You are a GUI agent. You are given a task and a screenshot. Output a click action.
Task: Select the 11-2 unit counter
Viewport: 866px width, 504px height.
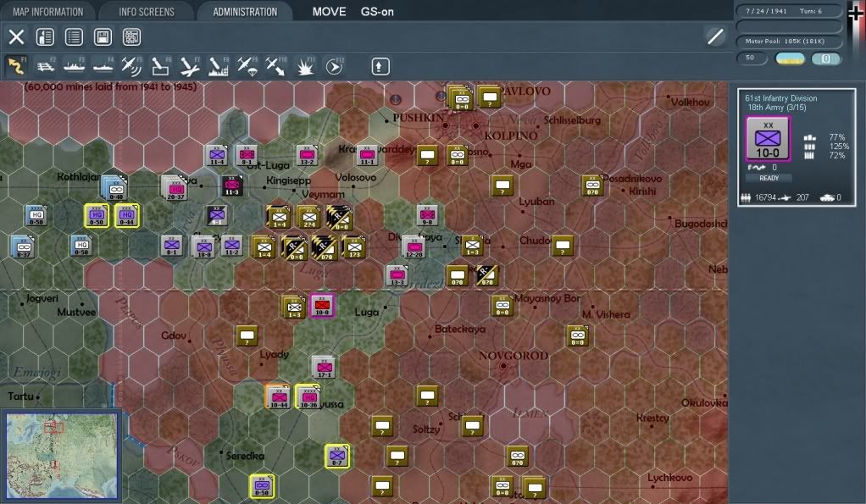tap(232, 245)
